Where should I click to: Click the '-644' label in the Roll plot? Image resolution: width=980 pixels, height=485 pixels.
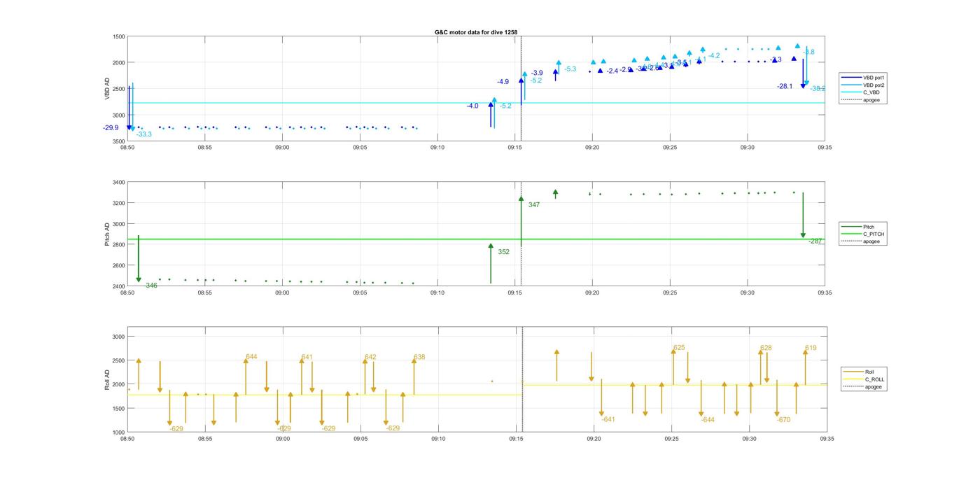coord(708,420)
